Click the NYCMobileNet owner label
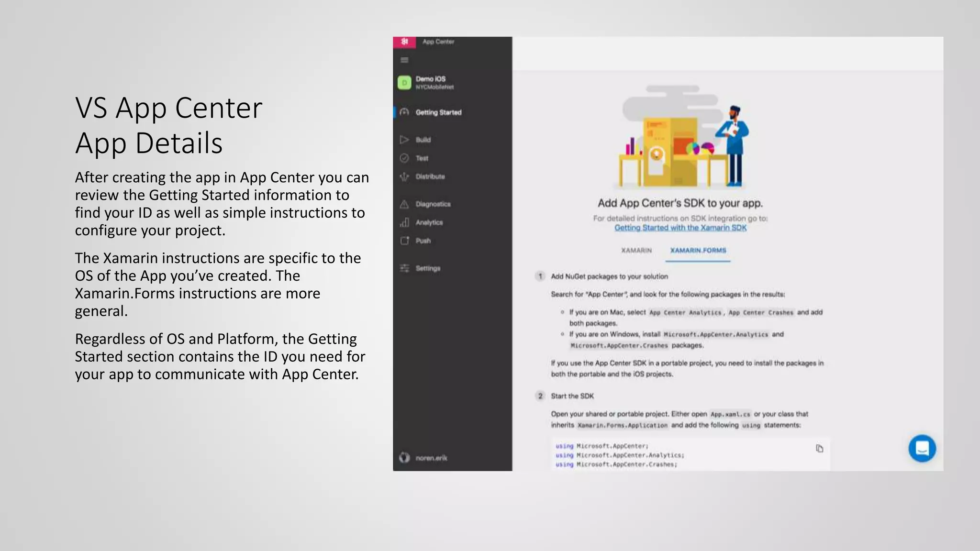 click(x=434, y=87)
